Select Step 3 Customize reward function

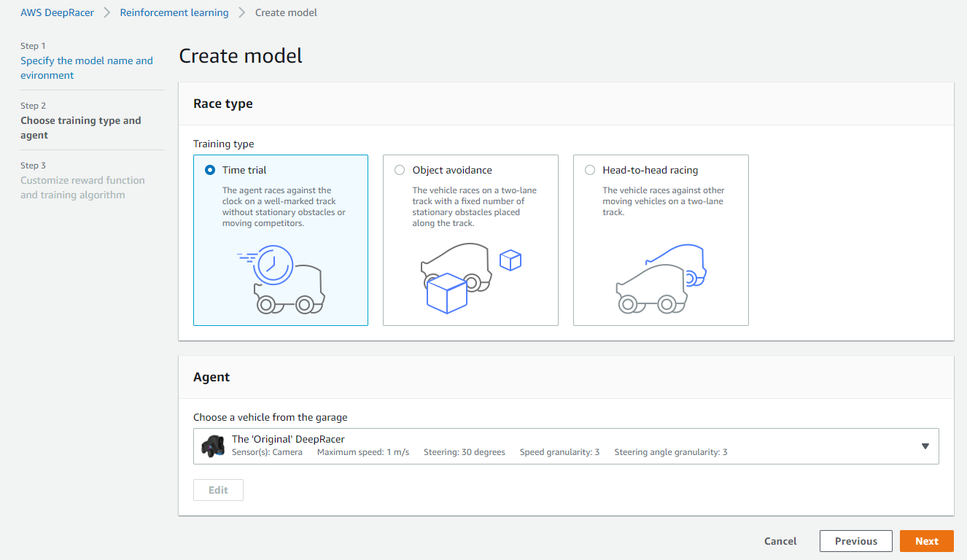[82, 187]
